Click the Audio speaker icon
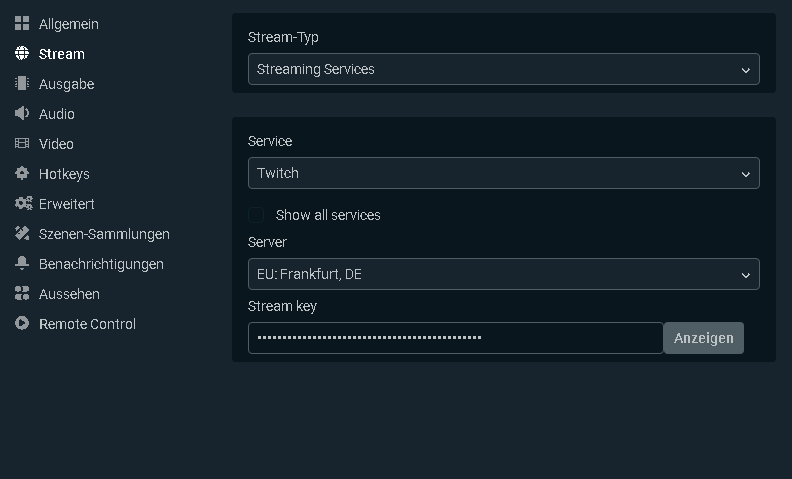792x479 pixels. coord(22,114)
